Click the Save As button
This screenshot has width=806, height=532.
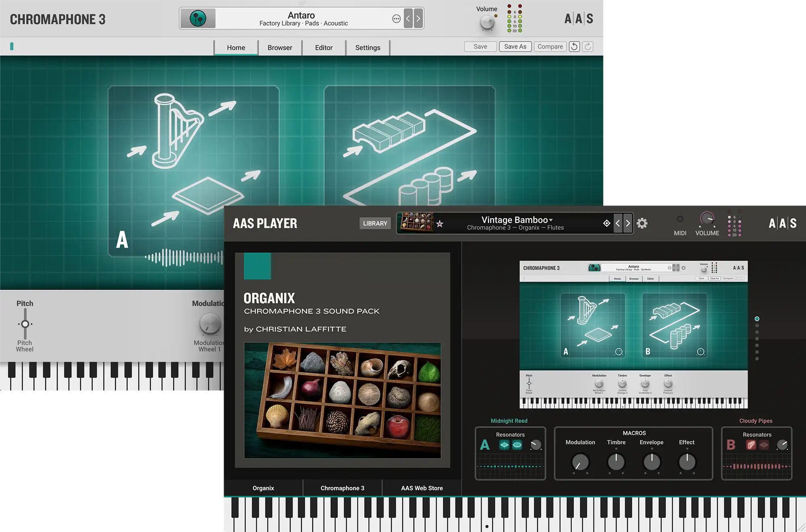coord(515,47)
